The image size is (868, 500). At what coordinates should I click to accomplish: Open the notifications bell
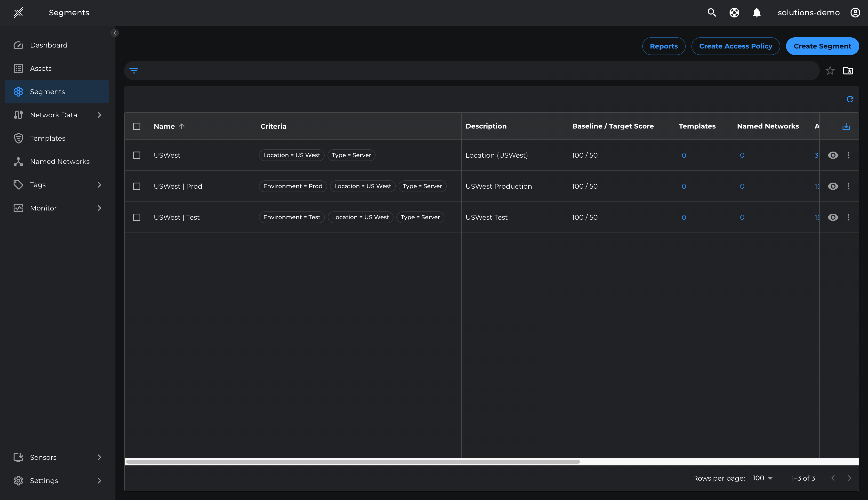click(756, 13)
